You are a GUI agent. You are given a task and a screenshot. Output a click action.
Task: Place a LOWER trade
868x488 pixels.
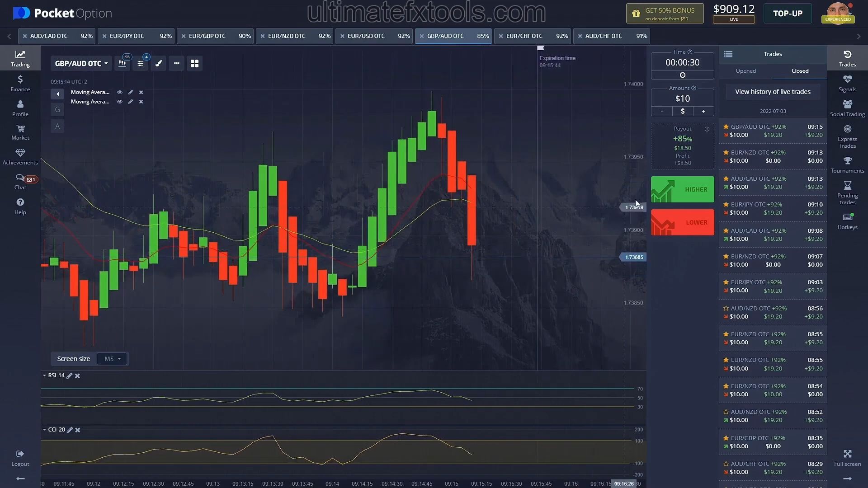(683, 222)
